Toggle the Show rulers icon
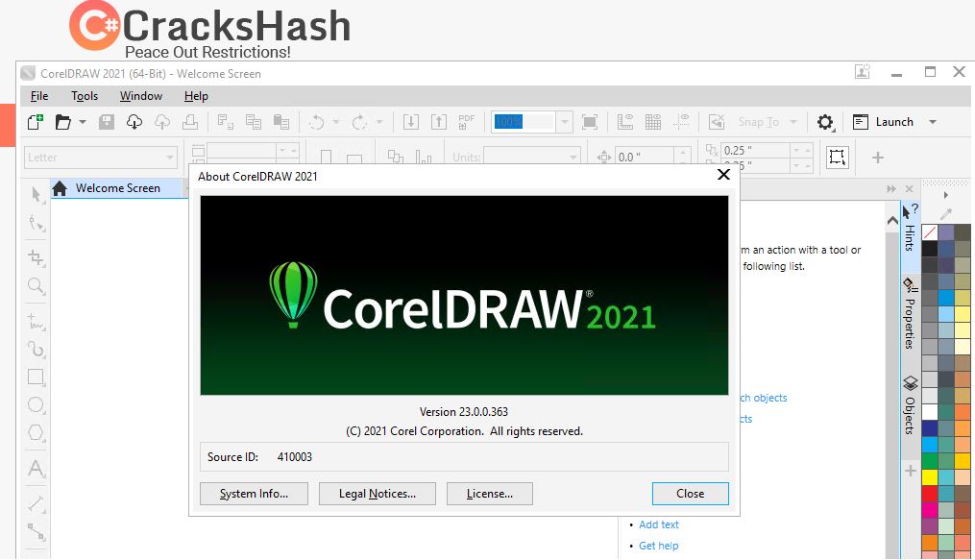Image resolution: width=975 pixels, height=560 pixels. pyautogui.click(x=625, y=122)
